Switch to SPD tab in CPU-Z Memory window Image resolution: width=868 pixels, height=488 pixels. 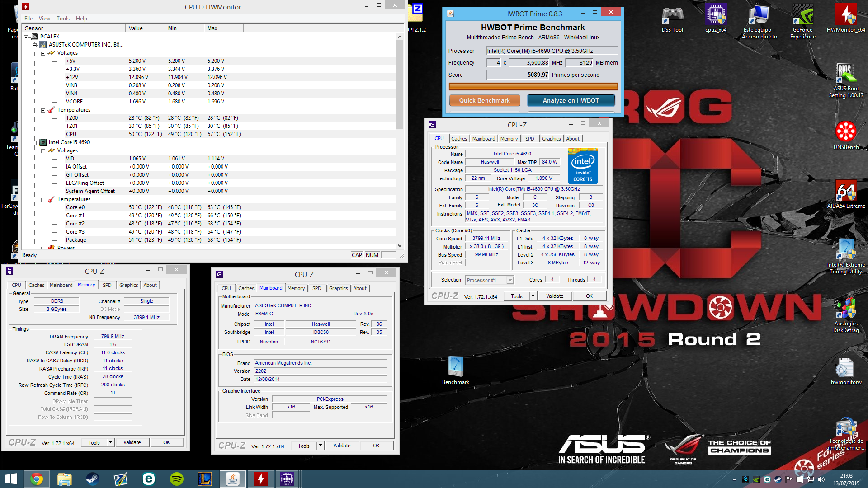(107, 285)
